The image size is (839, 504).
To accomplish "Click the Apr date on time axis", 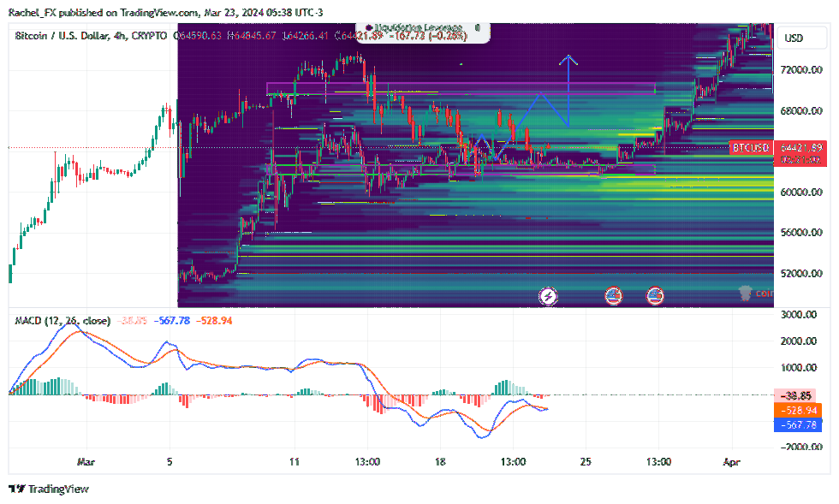I will [731, 462].
